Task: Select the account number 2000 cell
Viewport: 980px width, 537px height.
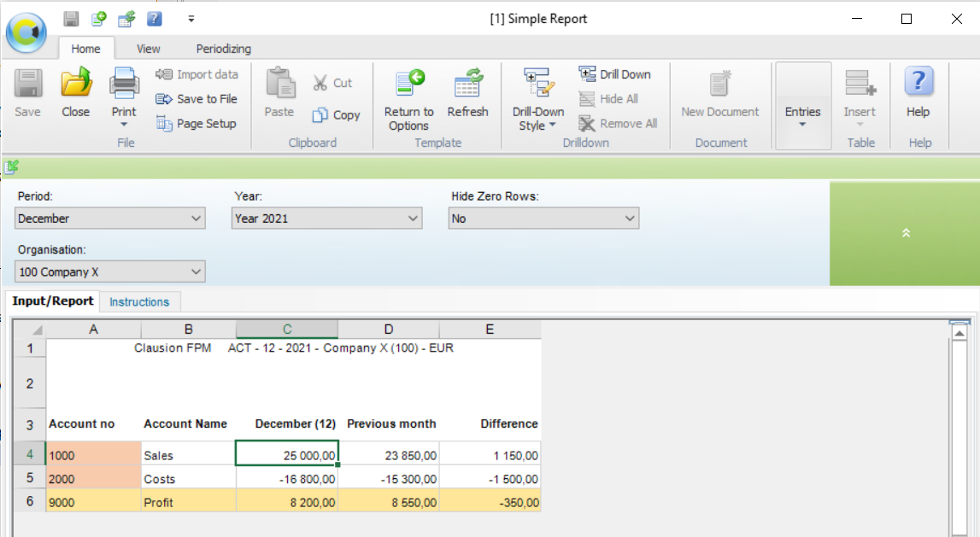Action: pos(93,478)
